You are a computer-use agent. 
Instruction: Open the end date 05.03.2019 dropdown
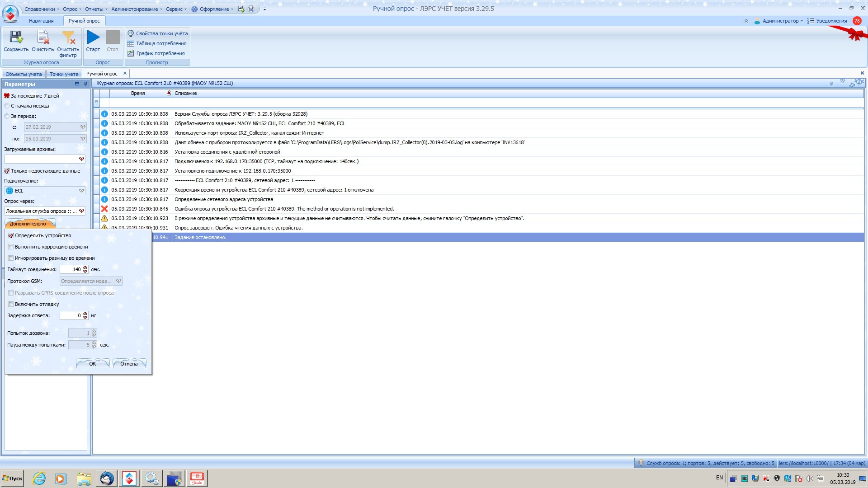pyautogui.click(x=83, y=139)
